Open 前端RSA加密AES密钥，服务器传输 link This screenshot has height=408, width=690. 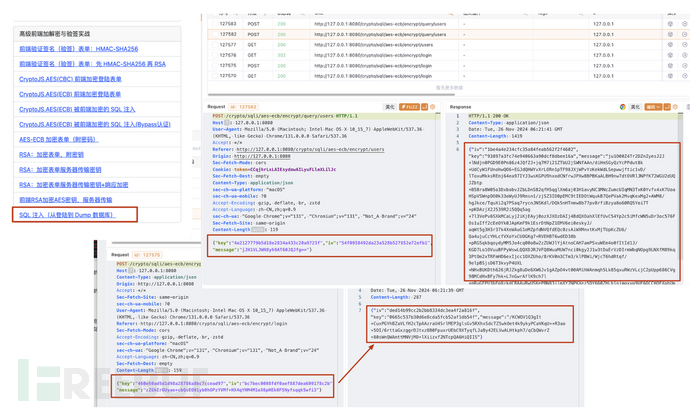66,200
